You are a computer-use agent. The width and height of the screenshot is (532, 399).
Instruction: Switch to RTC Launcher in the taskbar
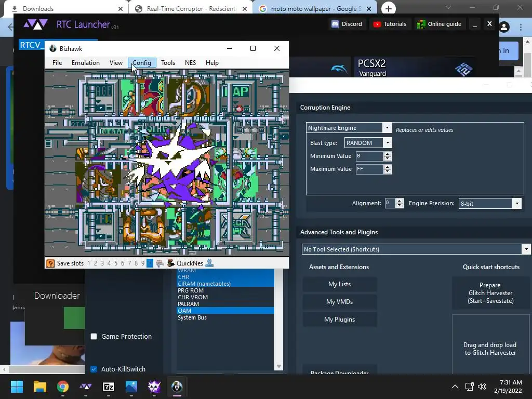click(x=86, y=387)
